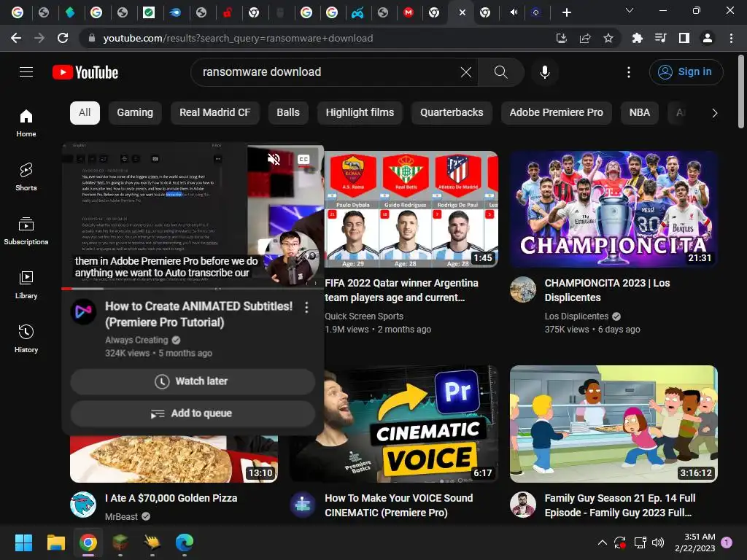Open a new browser tab
Screen dimensions: 747x560
[566, 12]
